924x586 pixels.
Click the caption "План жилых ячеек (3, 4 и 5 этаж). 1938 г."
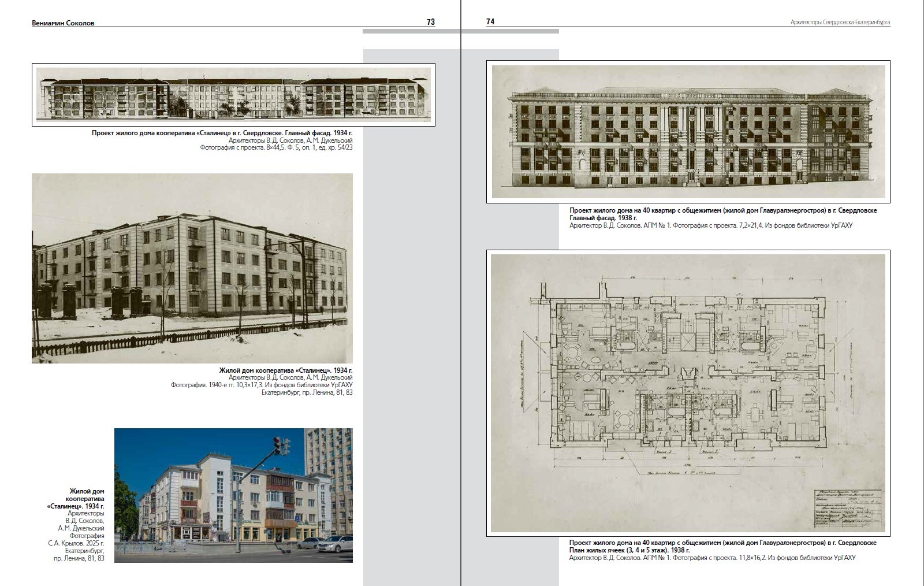629,550
